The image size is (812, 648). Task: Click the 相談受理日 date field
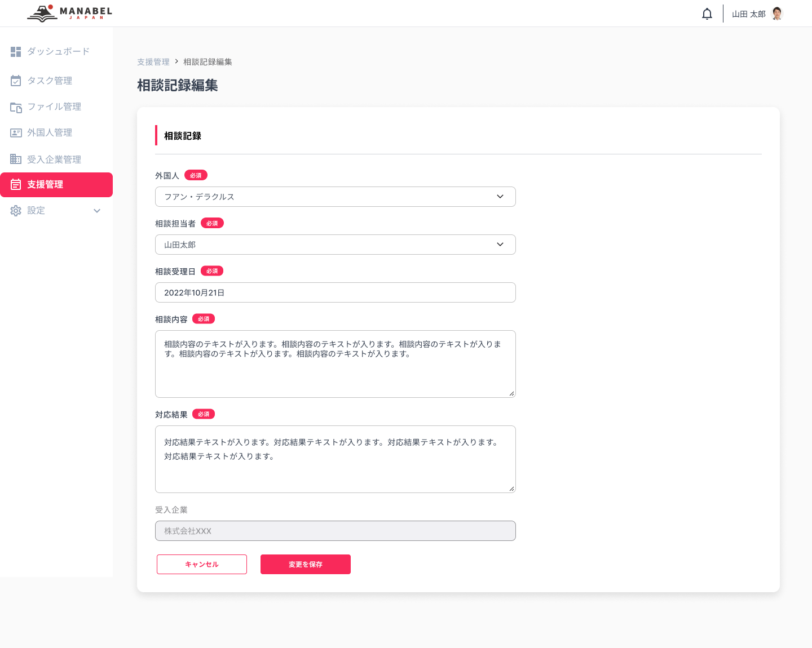pos(335,292)
